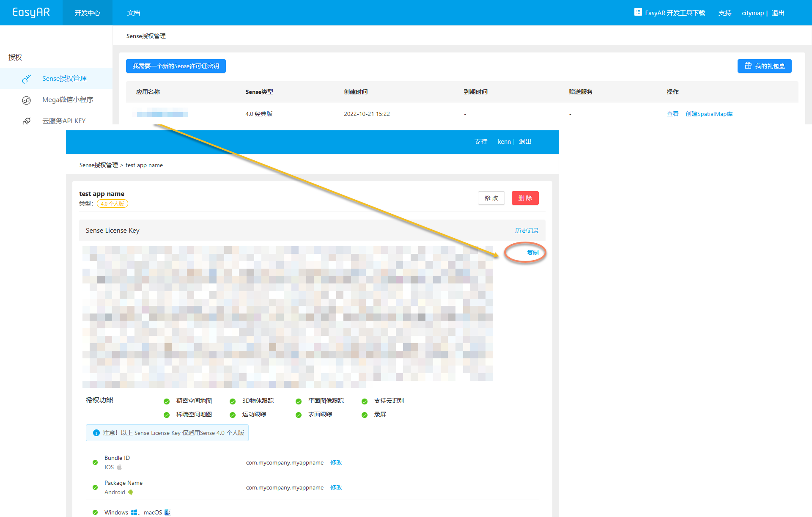This screenshot has height=517, width=812.
Task: Click gift box icon in 我的礼包盒
Action: pos(748,66)
